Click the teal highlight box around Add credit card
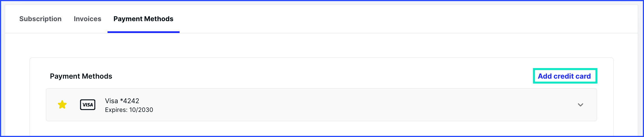 (x=565, y=76)
